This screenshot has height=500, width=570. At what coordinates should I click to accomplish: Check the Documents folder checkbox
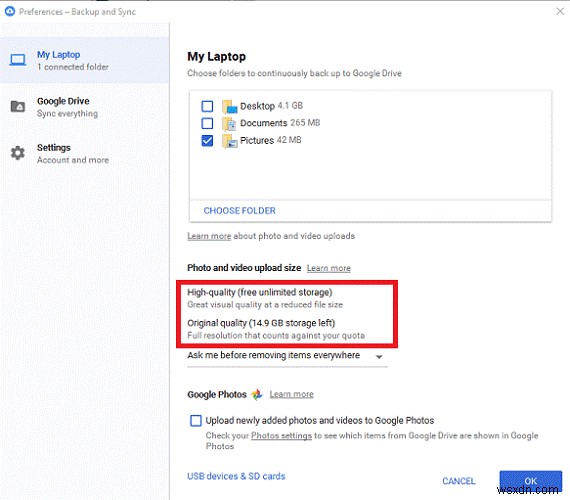(x=207, y=123)
